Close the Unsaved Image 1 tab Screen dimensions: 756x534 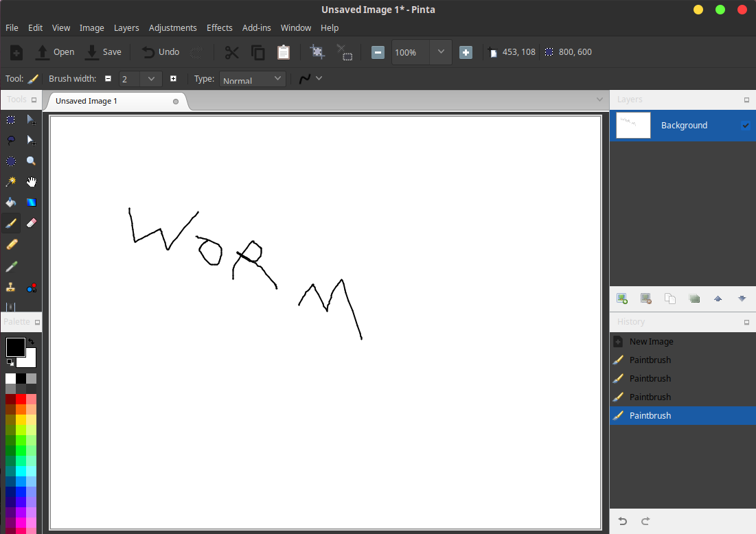pyautogui.click(x=176, y=101)
